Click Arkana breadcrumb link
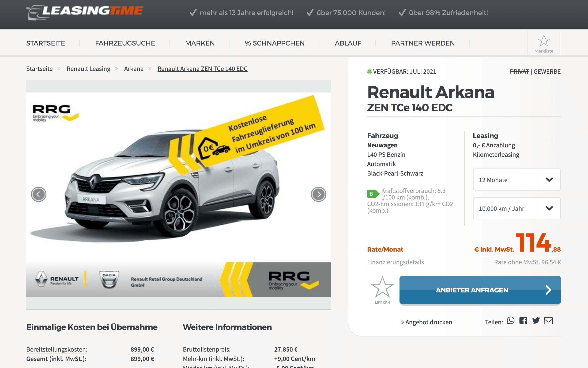Image resolution: width=588 pixels, height=368 pixels. [134, 69]
